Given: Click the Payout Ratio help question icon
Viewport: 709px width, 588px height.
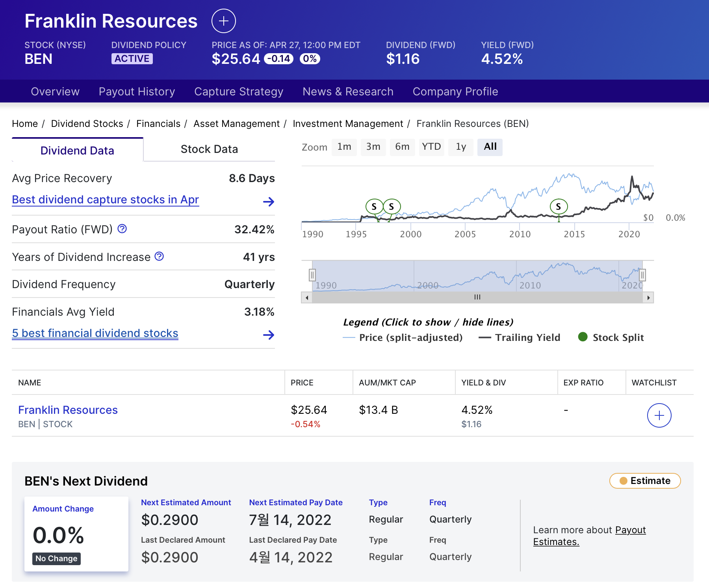Looking at the screenshot, I should [x=122, y=229].
